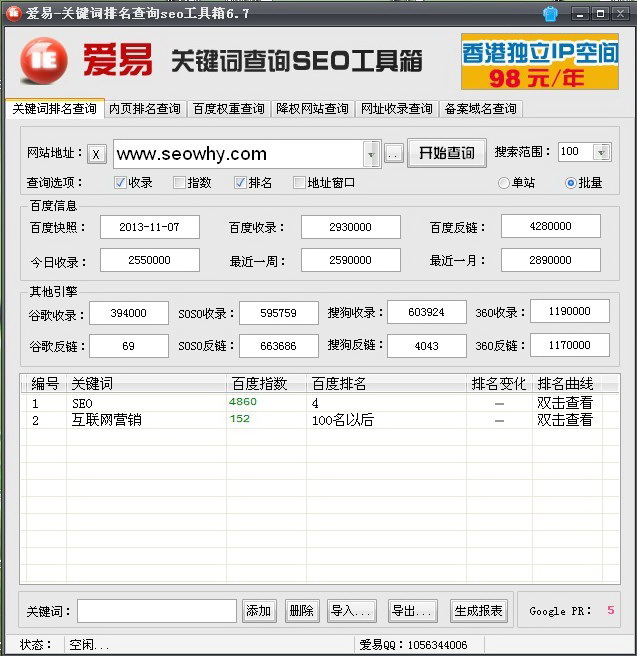The image size is (637, 656).
Task: Click 开始查询 to start the query
Action: [447, 153]
